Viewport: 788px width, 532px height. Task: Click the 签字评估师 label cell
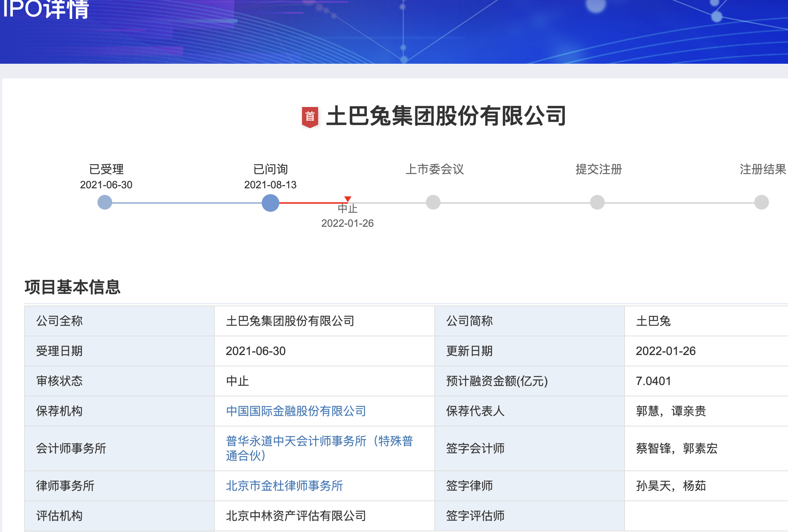coord(530,516)
